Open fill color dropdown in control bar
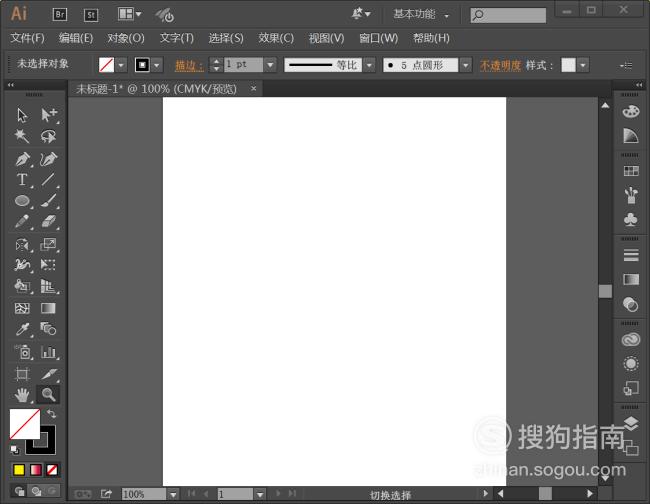Viewport: 650px width, 504px height. pyautogui.click(x=121, y=65)
